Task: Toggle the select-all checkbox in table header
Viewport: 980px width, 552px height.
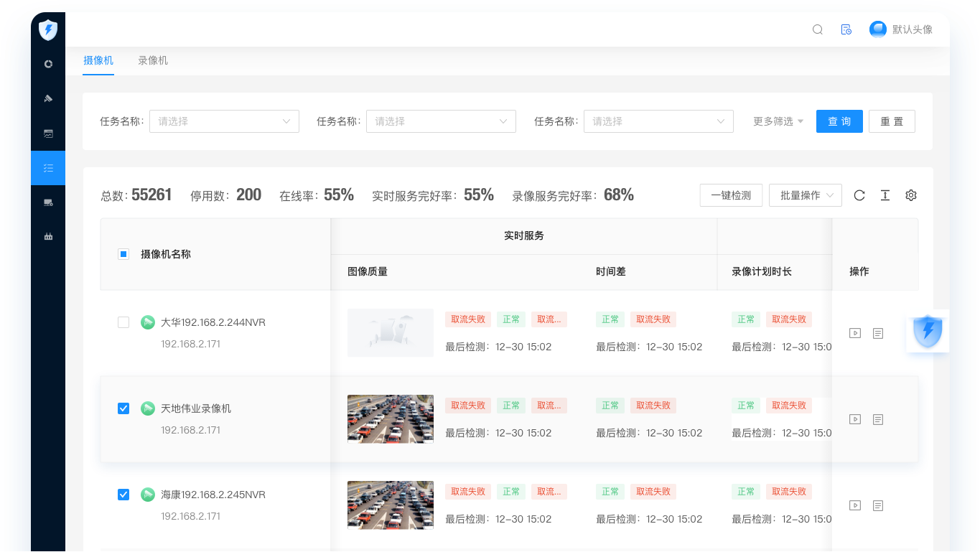Action: tap(123, 253)
